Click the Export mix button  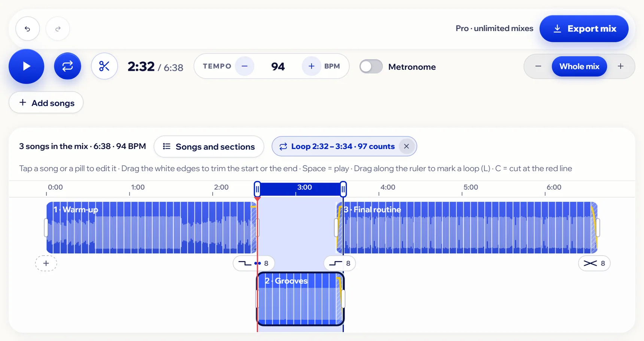coord(584,28)
